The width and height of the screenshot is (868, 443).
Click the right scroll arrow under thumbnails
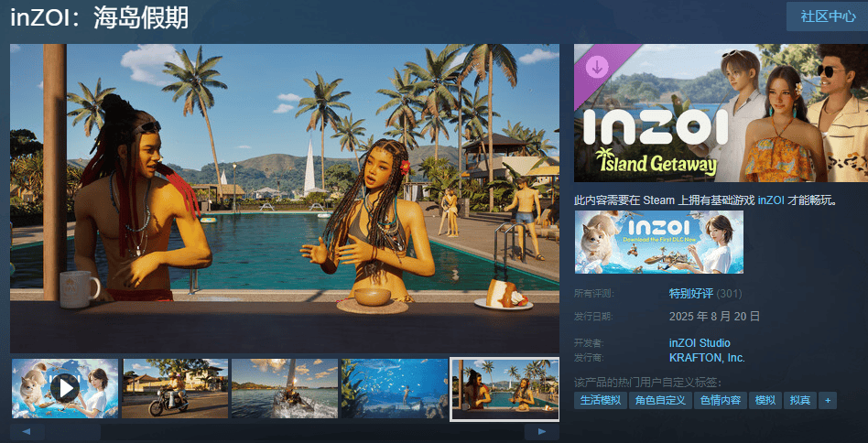pos(541,432)
